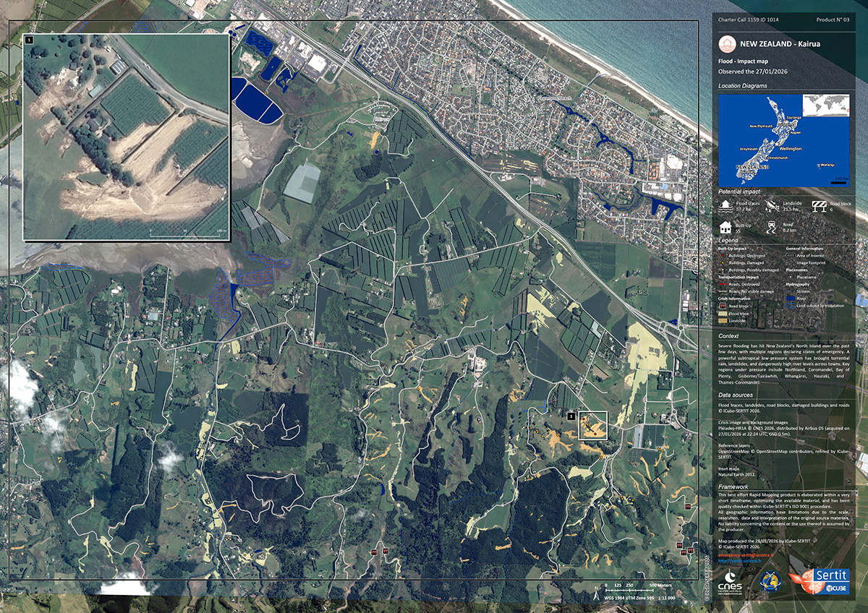This screenshot has height=613, width=868.
Task: Click the Built-Up house icon
Action: tap(726, 228)
